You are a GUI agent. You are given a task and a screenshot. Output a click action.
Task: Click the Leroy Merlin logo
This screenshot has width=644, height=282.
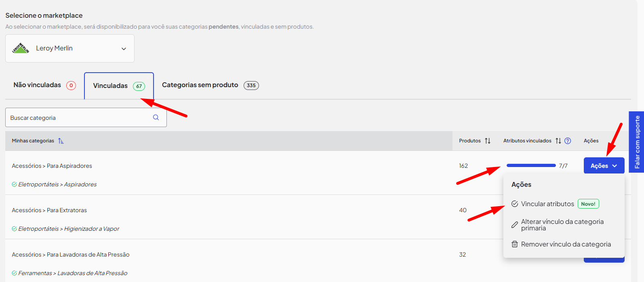(21, 48)
